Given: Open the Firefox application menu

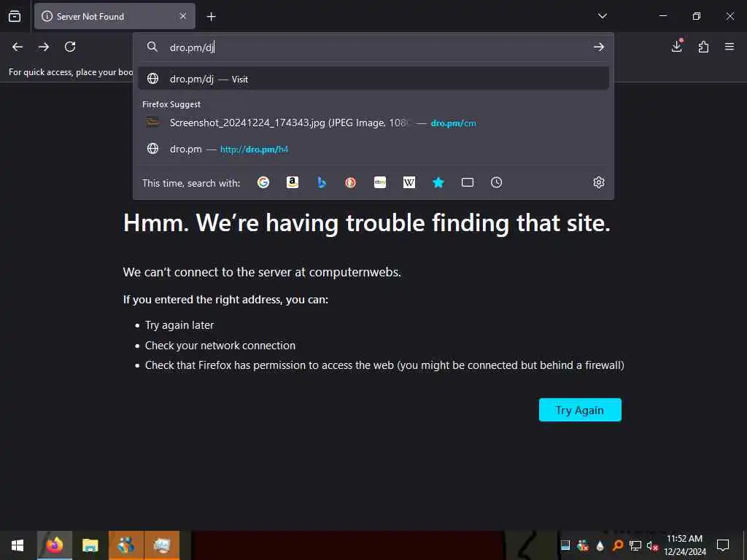Looking at the screenshot, I should [729, 47].
